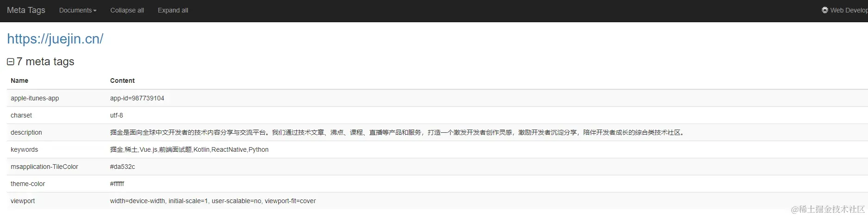Click the theme-color #ffffff value
868x217 pixels.
pos(117,184)
